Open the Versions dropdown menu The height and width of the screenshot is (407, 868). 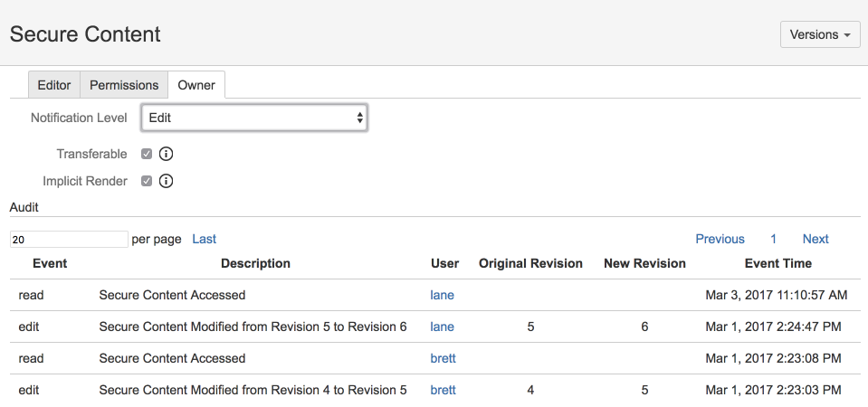point(820,34)
